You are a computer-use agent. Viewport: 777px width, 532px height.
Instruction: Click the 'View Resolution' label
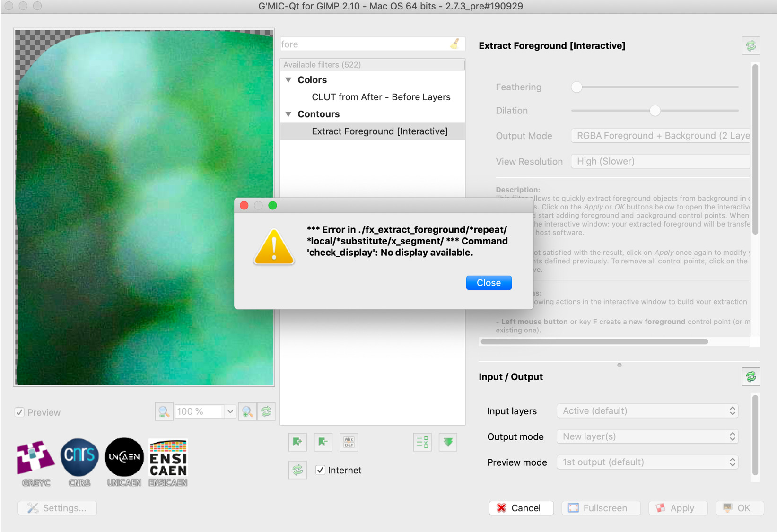pos(529,162)
